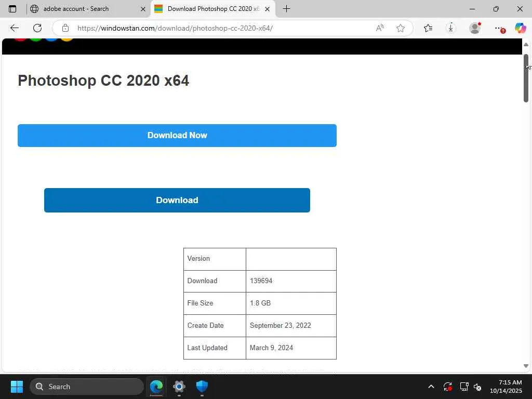Image resolution: width=532 pixels, height=399 pixels.
Task: Open the clock showing 7:15 AM
Action: pyautogui.click(x=506, y=387)
